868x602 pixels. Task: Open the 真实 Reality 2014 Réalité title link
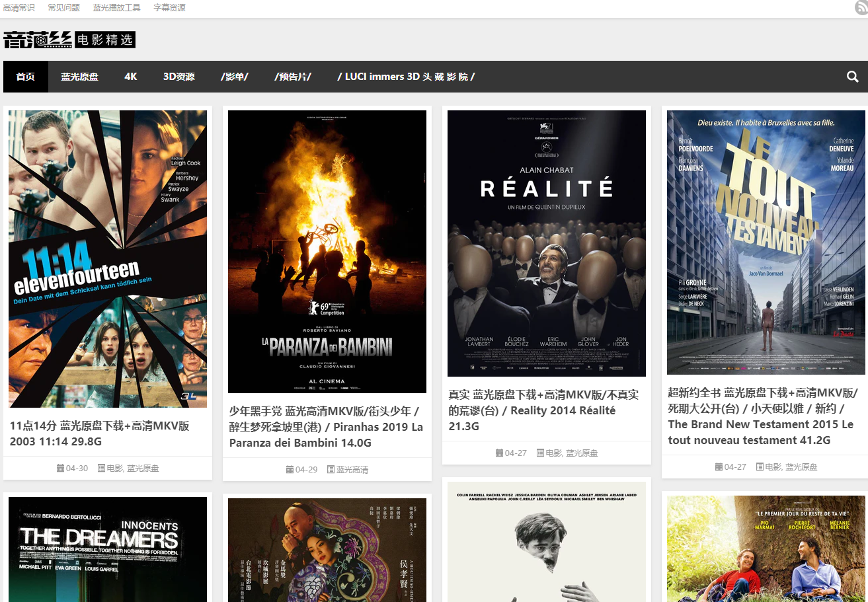(x=543, y=410)
